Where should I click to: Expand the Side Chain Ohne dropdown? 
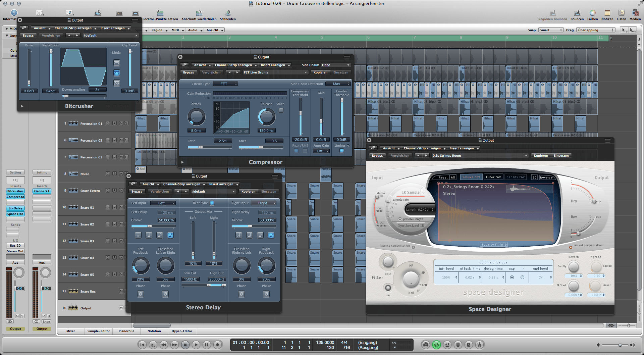pos(335,65)
